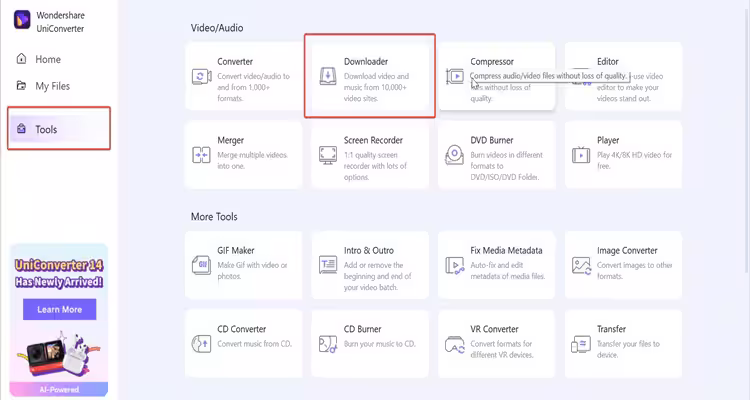Click the Learn More button
Screen dimensions: 750x400
(x=59, y=309)
